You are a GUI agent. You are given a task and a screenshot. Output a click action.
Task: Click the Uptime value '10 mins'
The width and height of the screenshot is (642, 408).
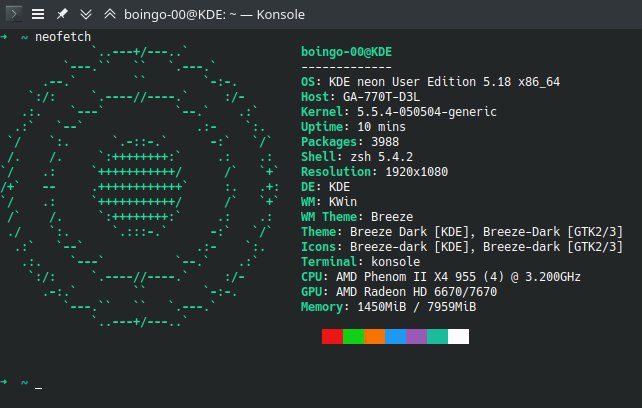[381, 127]
